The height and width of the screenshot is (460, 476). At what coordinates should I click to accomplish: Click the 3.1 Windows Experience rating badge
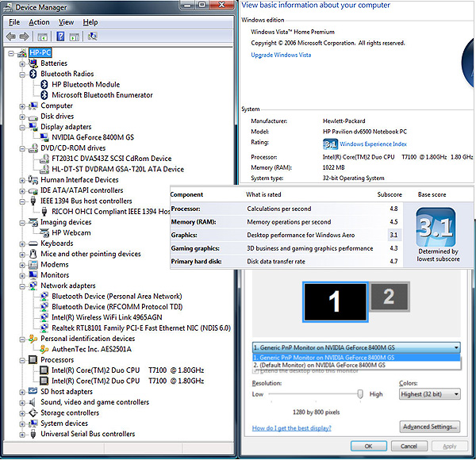coord(330,144)
